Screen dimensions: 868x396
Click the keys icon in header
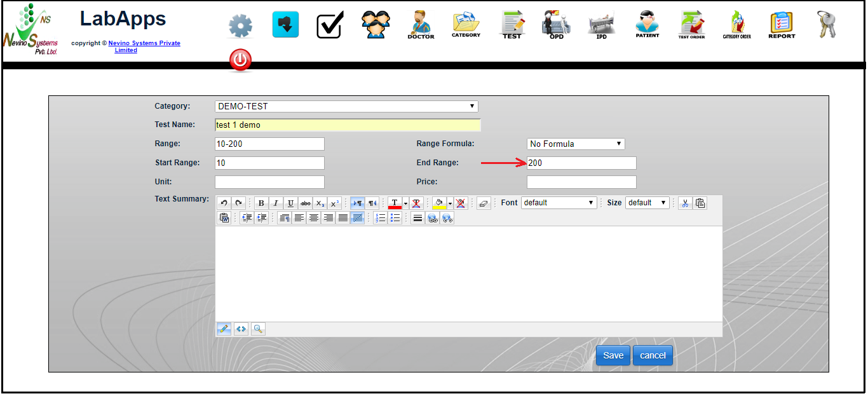(826, 25)
